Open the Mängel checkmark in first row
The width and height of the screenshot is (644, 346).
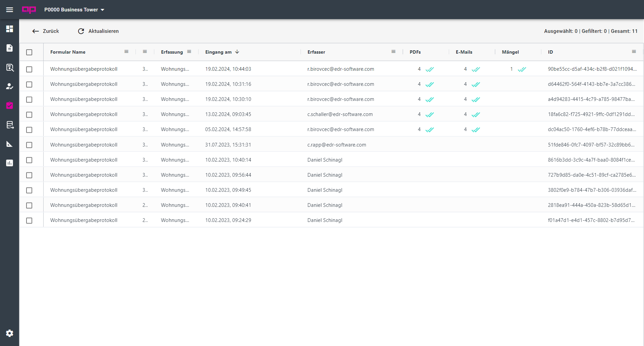522,69
